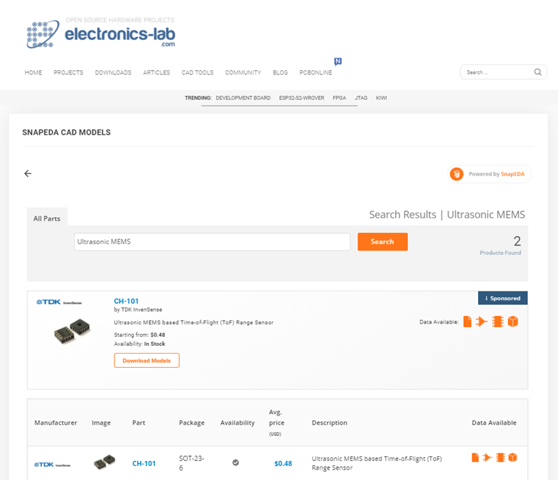Screen dimensions: 558x480
Task: Open the CAD Tools menu item
Action: click(x=198, y=73)
